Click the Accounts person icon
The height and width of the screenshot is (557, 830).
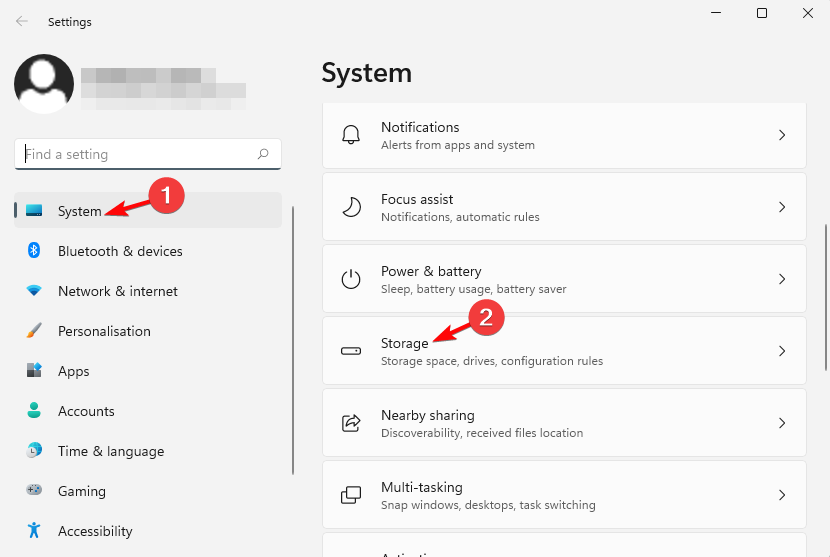34,411
